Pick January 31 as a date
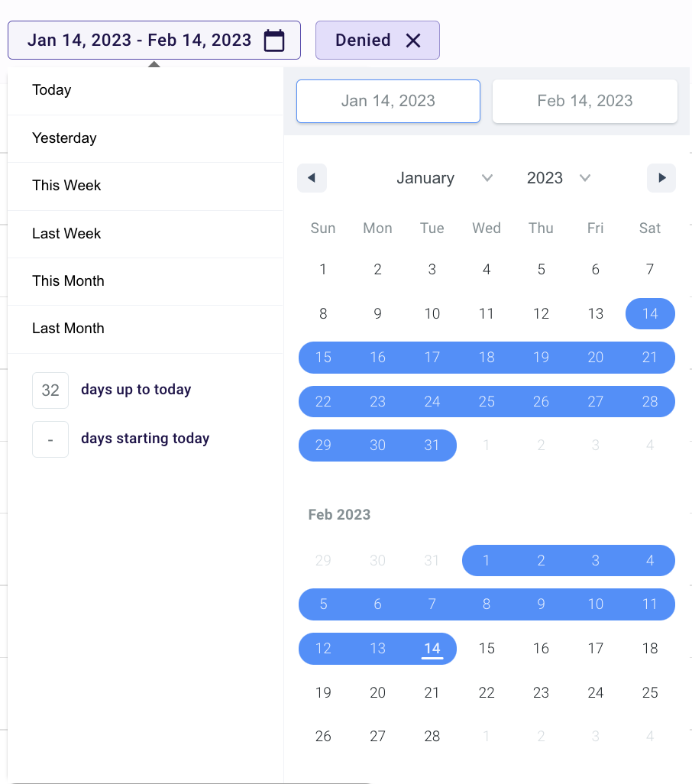692x784 pixels. [x=432, y=444]
